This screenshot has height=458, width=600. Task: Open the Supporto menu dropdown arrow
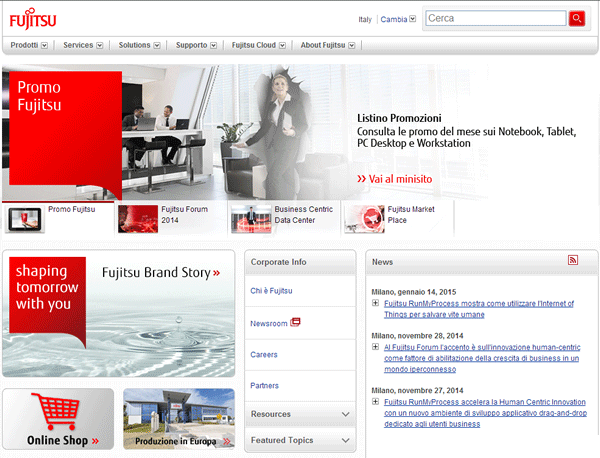pos(214,45)
